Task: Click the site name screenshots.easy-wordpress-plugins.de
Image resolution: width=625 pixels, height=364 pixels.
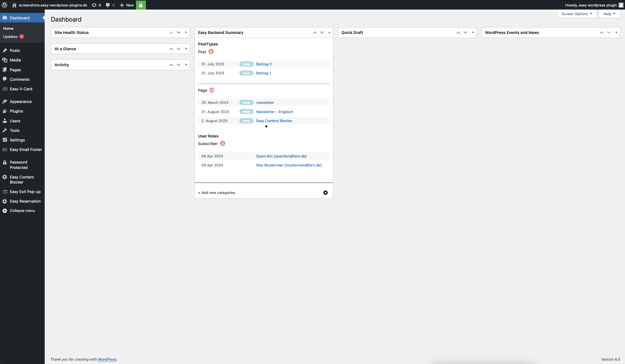Action: [53, 5]
